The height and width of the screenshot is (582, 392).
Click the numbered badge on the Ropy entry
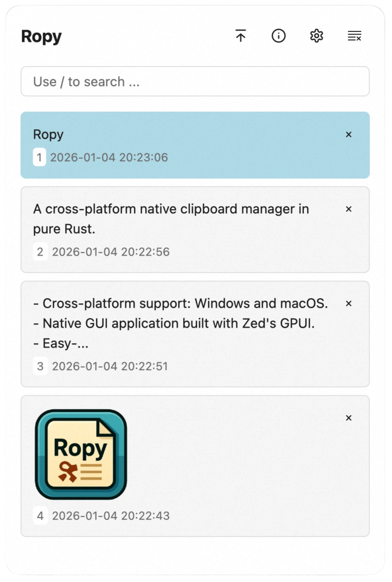(40, 157)
